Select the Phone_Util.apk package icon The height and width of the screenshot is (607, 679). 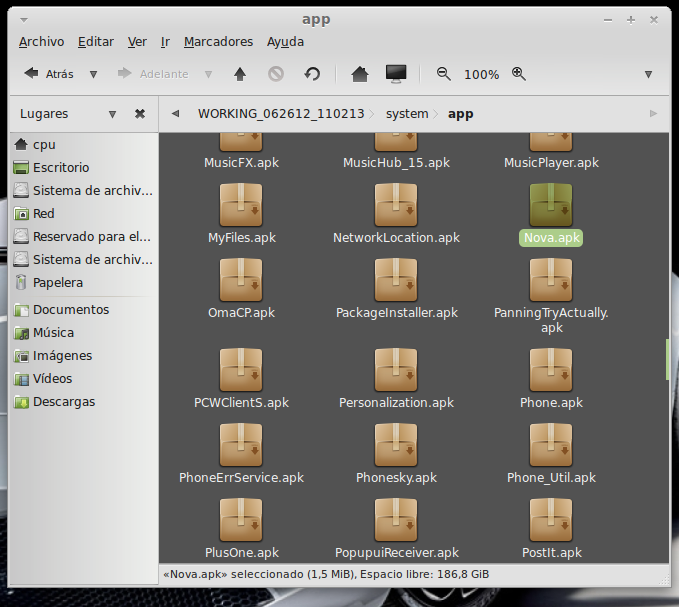pos(551,445)
